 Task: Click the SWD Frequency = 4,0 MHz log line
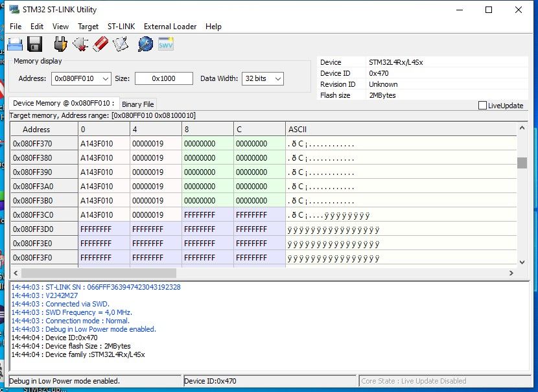coord(72,312)
